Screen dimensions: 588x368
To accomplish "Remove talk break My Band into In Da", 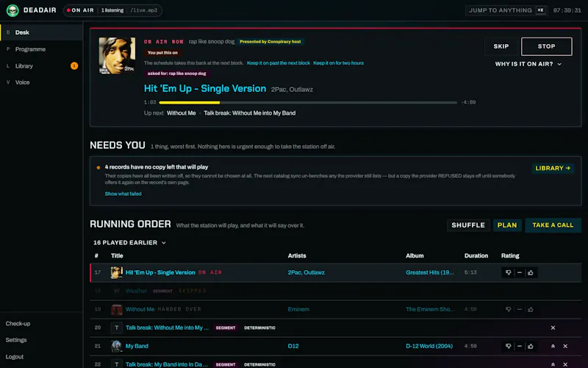I will click(x=565, y=364).
